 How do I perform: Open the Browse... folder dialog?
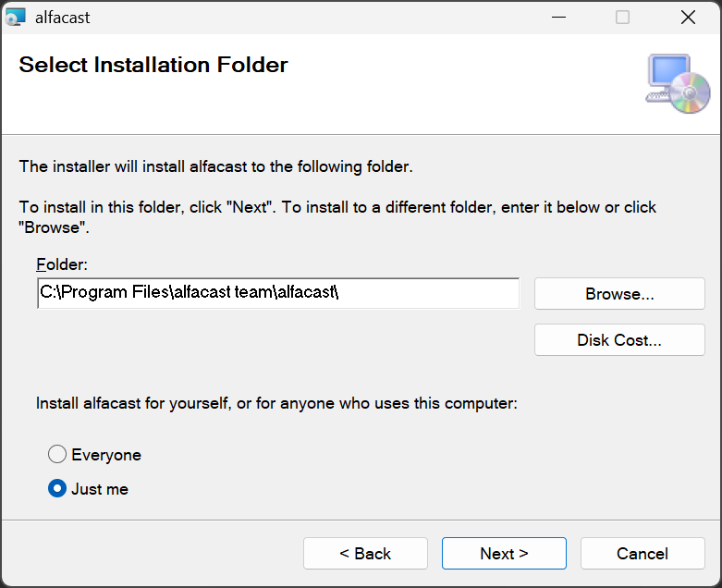619,293
